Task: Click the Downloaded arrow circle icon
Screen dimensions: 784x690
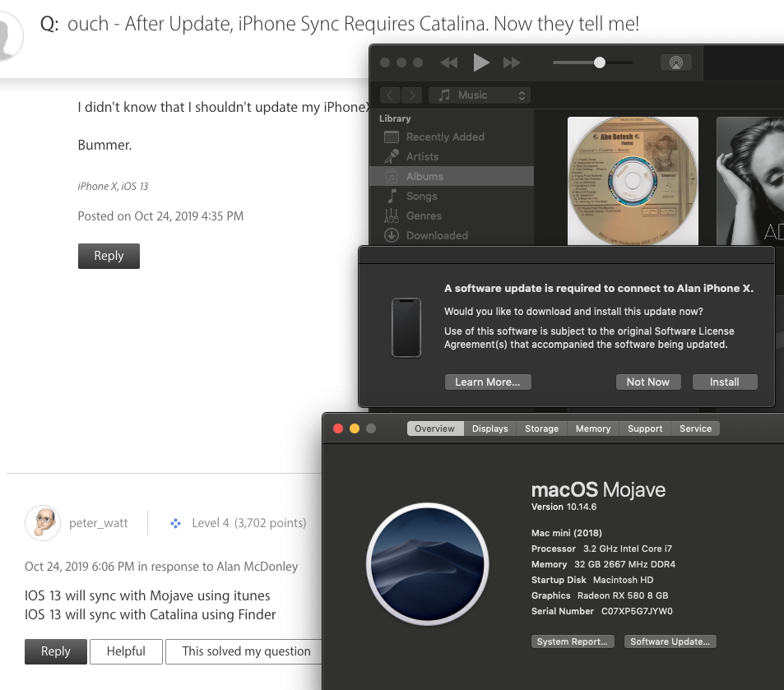Action: coord(392,235)
